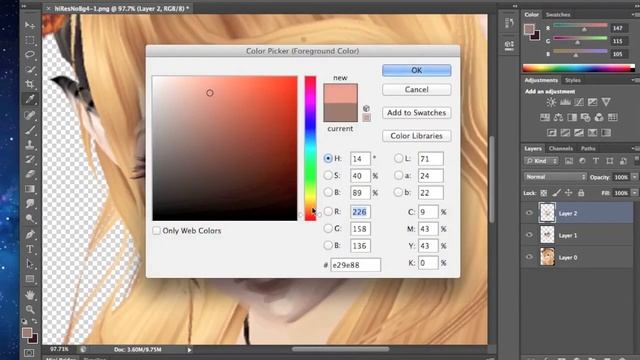640x360 pixels.
Task: Select the Rectangular Marquee tool
Action: point(30,40)
